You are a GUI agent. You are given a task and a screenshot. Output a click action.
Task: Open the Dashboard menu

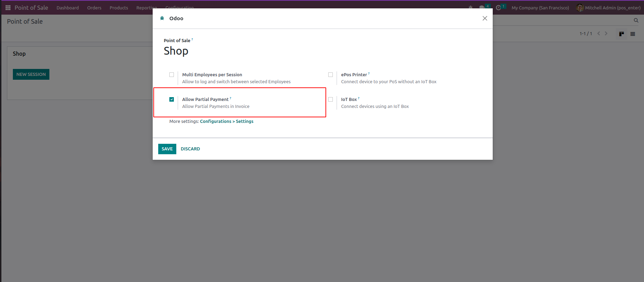[68, 8]
